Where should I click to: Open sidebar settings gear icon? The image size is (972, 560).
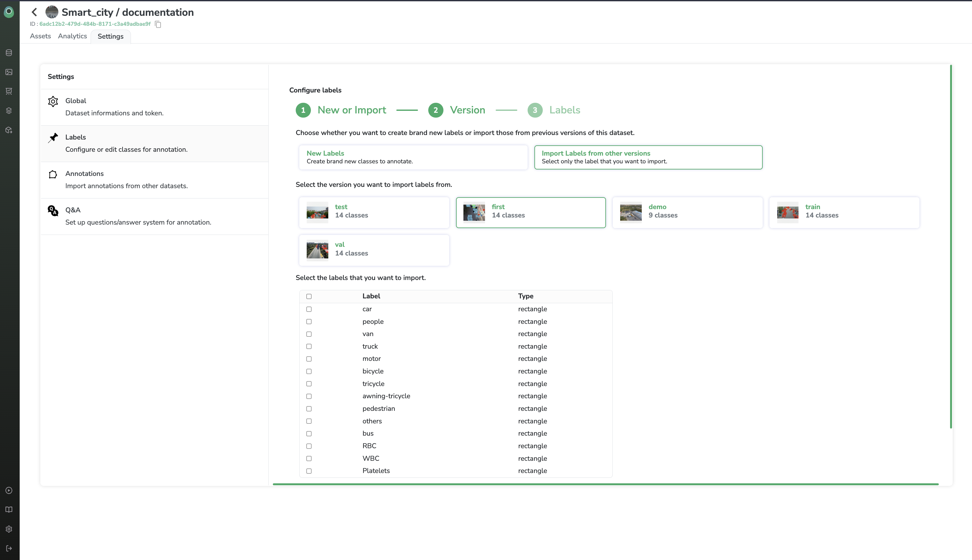[9, 529]
